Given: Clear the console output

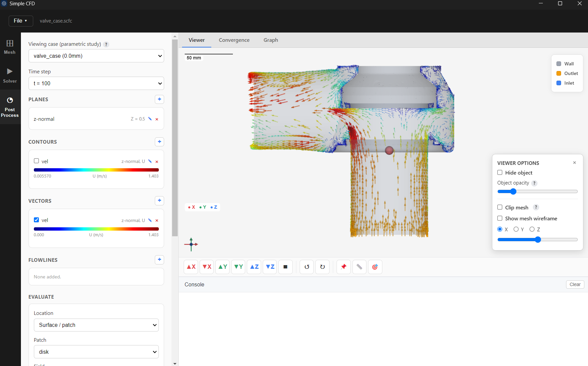Looking at the screenshot, I should point(575,284).
